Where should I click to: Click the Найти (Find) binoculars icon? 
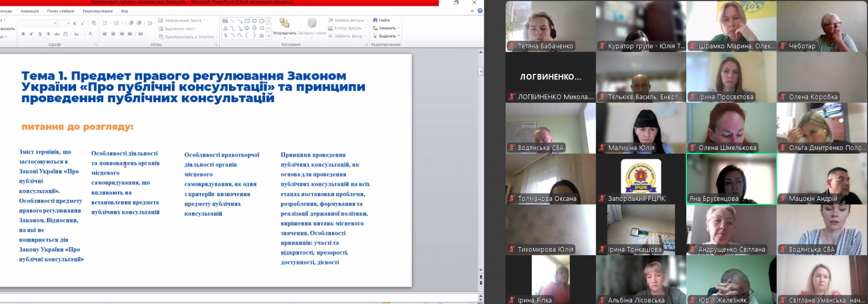375,20
